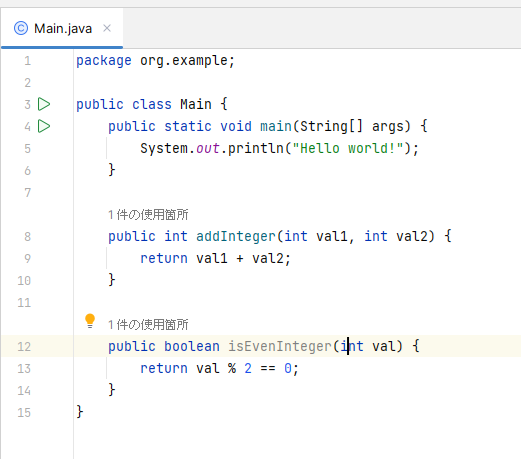This screenshot has height=459, width=521.
Task: Open the yellow lightbulb quick-fix icon
Action: pyautogui.click(x=90, y=321)
